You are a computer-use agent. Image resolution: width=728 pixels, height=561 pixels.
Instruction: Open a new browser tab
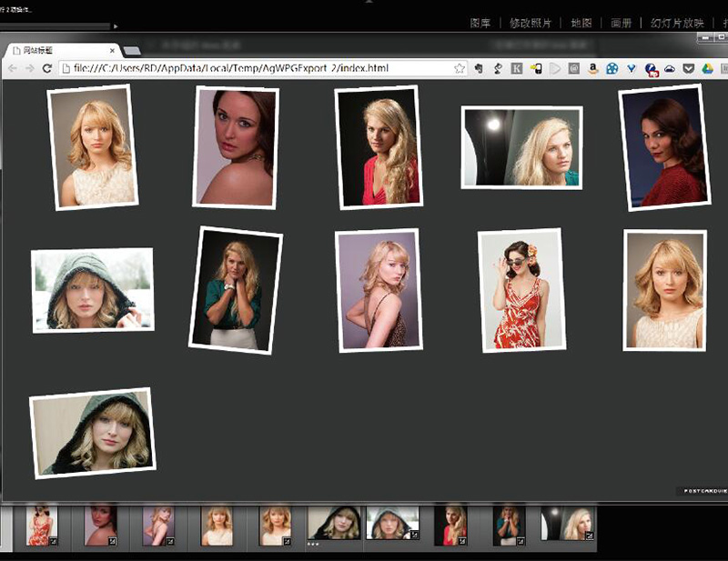point(131,51)
